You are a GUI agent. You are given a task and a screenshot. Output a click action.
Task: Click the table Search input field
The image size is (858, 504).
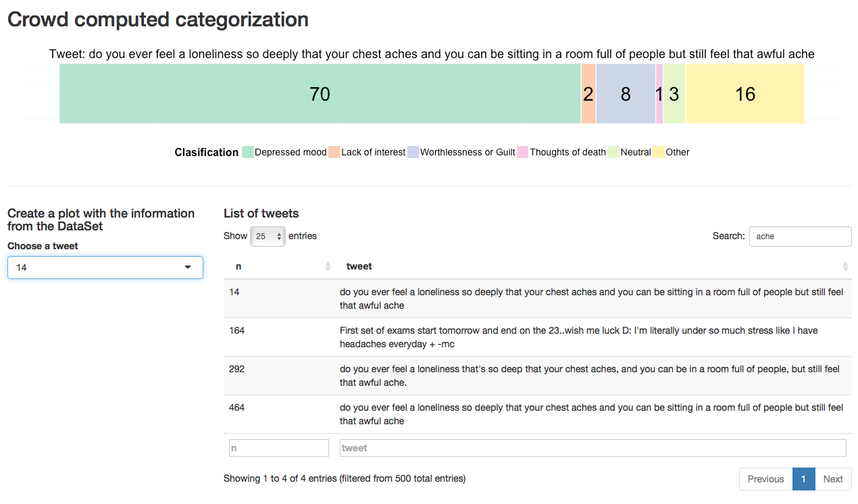[800, 236]
